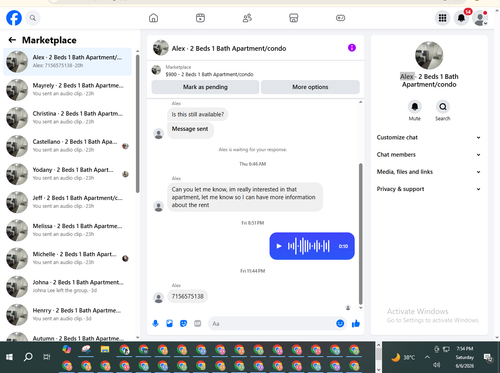Viewport: 500px width, 373px height.
Task: Click the chat list scrollbar
Action: coord(138,123)
